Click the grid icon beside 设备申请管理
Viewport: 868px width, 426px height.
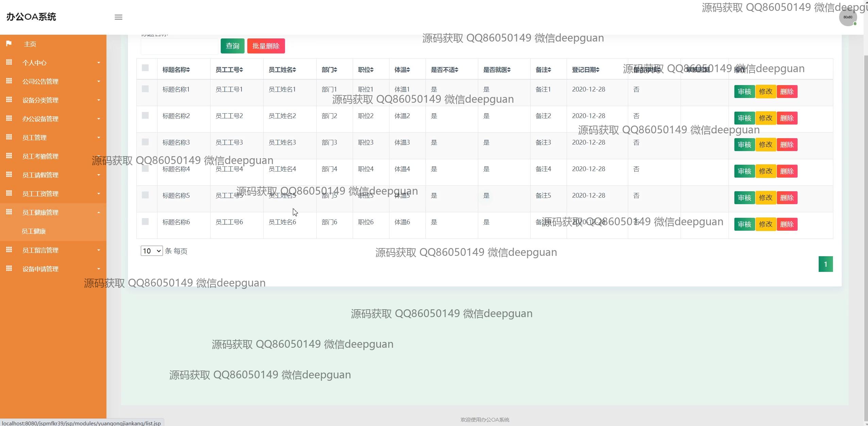pos(9,268)
